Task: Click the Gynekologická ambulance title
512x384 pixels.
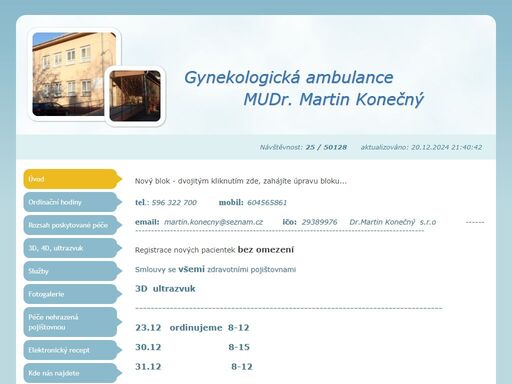Action: click(x=289, y=78)
